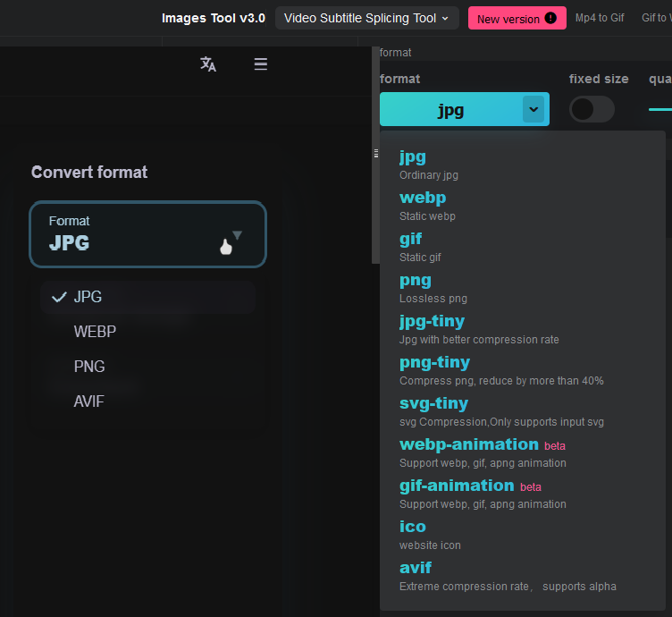Choose the webp-animation beta option
Screen dimensions: 672x617
point(522,452)
